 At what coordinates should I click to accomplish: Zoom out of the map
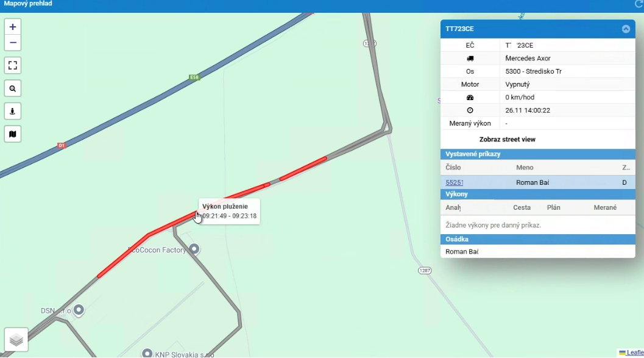coord(13,43)
